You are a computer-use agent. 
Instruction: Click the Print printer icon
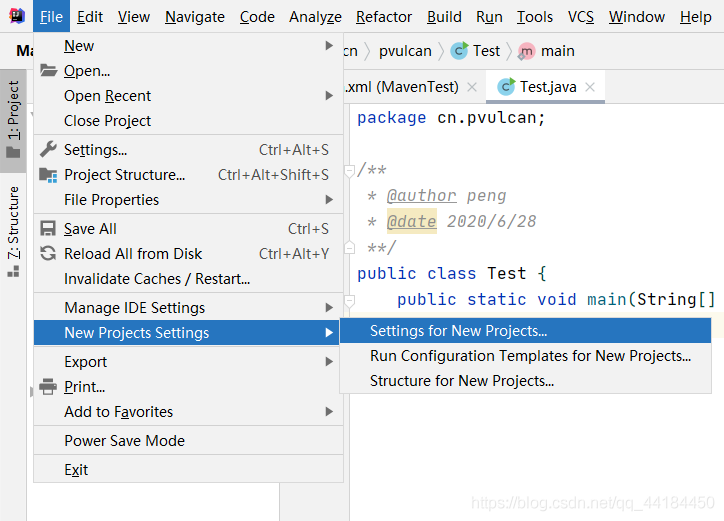pos(48,387)
